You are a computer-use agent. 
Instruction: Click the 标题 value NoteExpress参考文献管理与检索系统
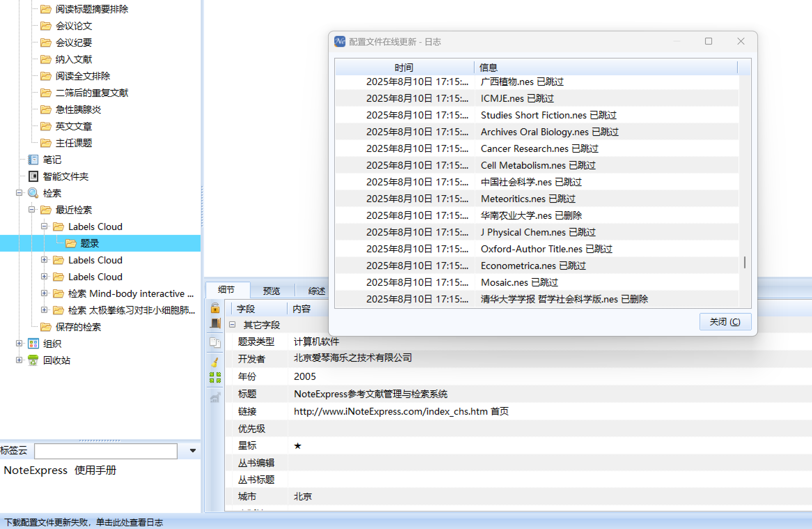coord(371,394)
